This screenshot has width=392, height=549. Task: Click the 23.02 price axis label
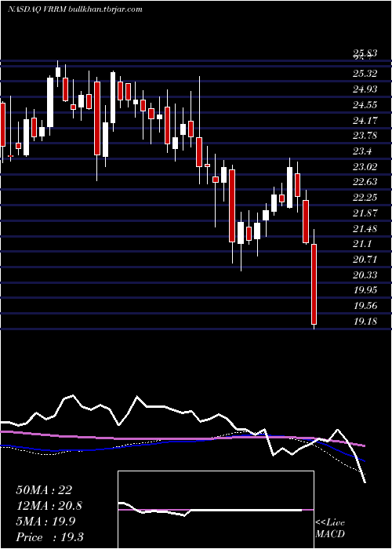tap(365, 166)
